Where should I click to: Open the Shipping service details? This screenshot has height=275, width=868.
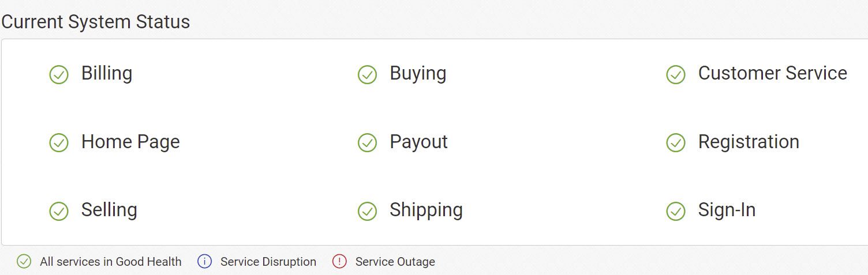426,210
